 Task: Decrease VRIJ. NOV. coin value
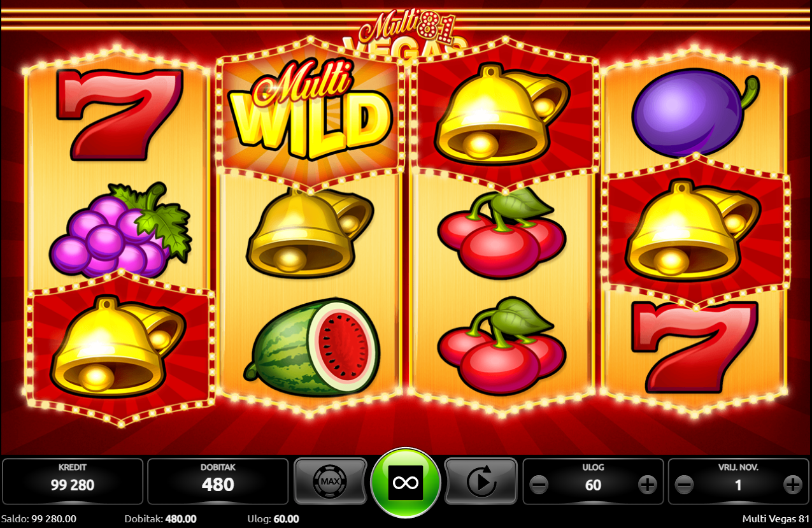tap(684, 485)
